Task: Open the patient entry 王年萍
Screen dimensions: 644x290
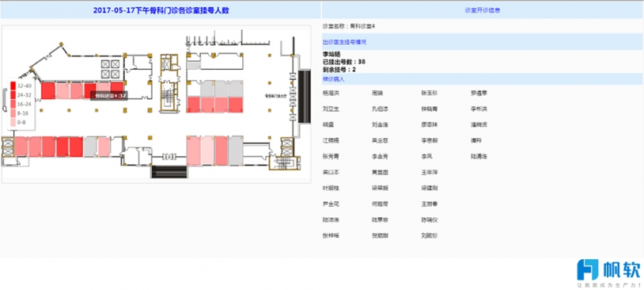Action: (430, 173)
